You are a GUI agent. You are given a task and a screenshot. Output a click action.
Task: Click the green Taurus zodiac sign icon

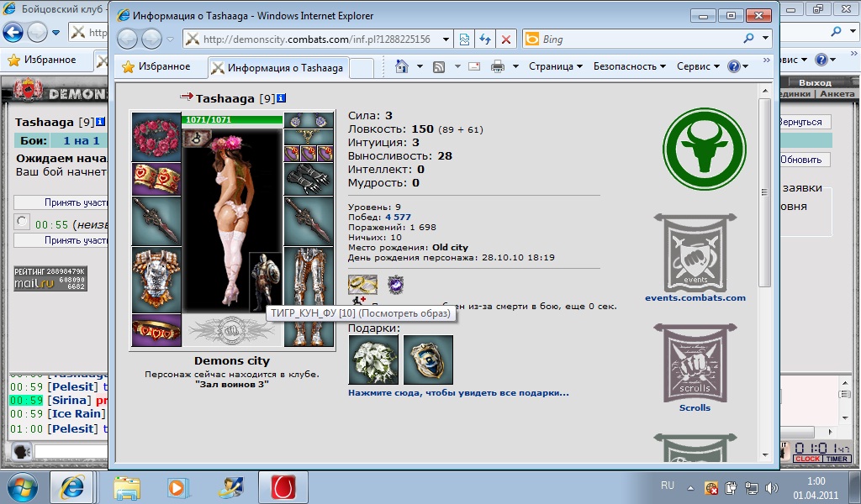tap(705, 149)
